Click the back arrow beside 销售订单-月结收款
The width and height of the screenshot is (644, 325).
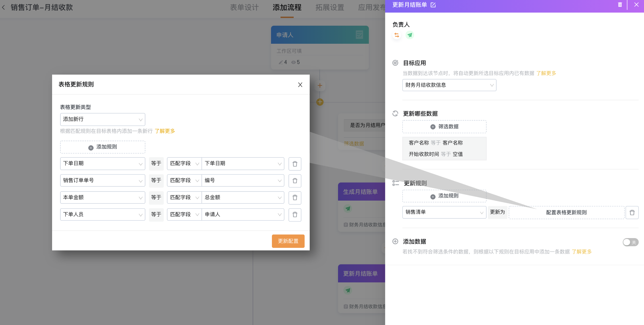click(x=3, y=7)
